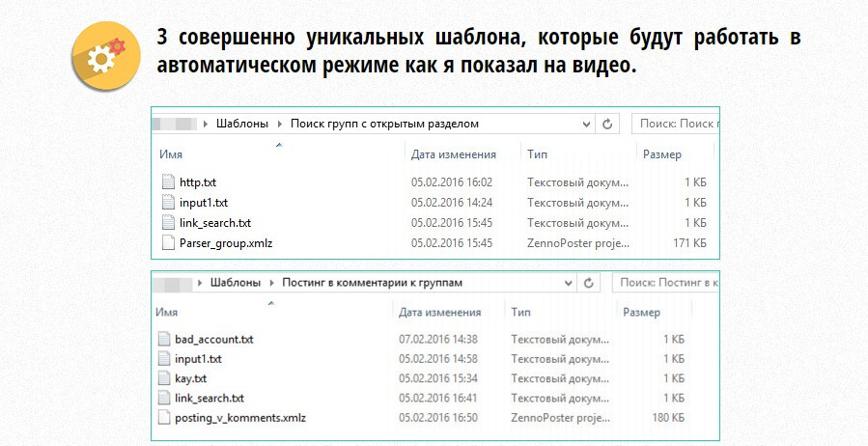Click 'Шаблоны' breadcrumb in lower window
The width and height of the screenshot is (868, 446).
click(x=238, y=283)
